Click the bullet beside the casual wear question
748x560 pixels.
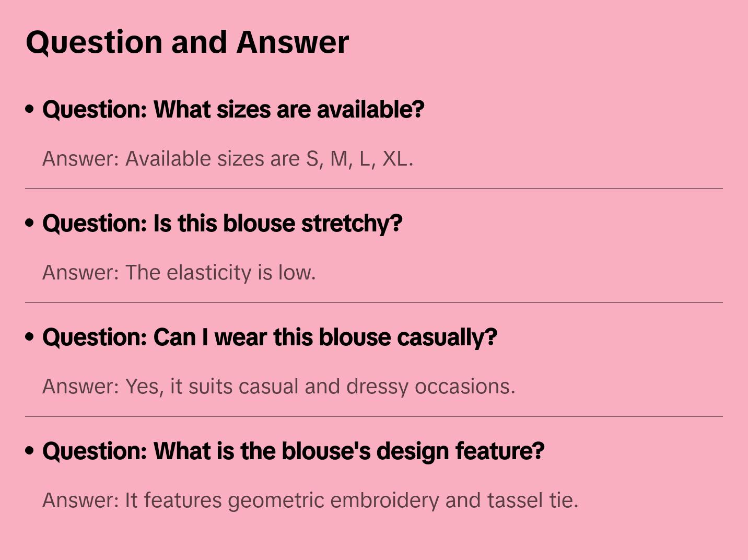tap(30, 337)
